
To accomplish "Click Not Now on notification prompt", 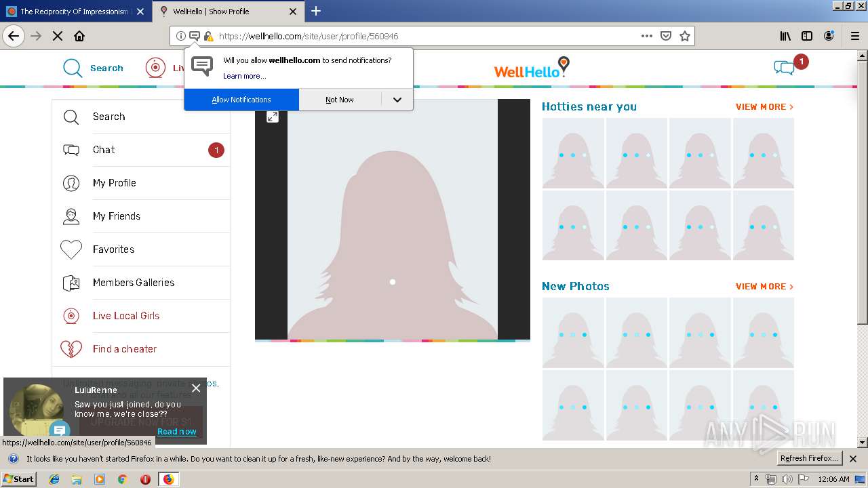I will coord(340,100).
